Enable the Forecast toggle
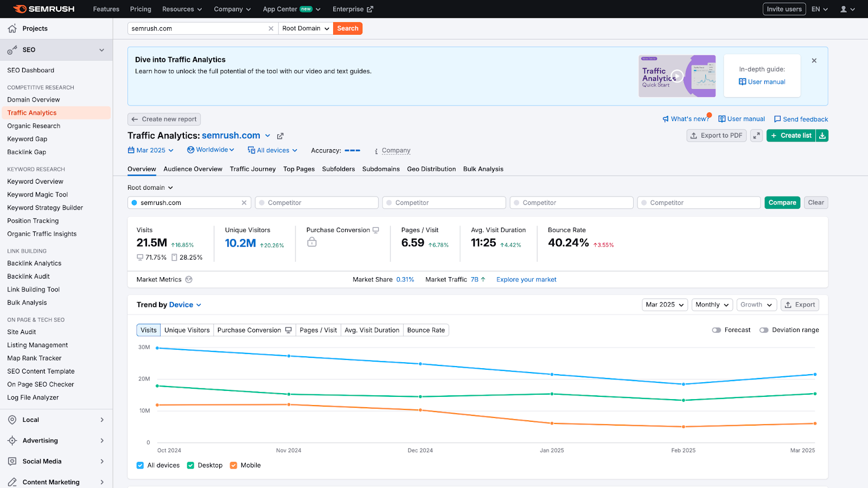Viewport: 868px width, 488px height. (x=716, y=330)
